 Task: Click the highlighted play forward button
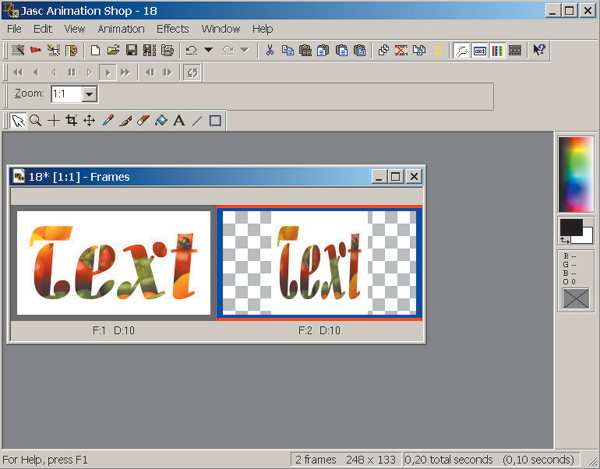tap(108, 72)
